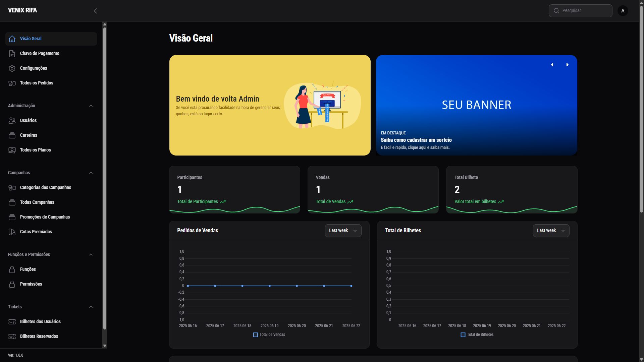Click the Bilhetes dos Usuários ticket icon

click(12, 322)
